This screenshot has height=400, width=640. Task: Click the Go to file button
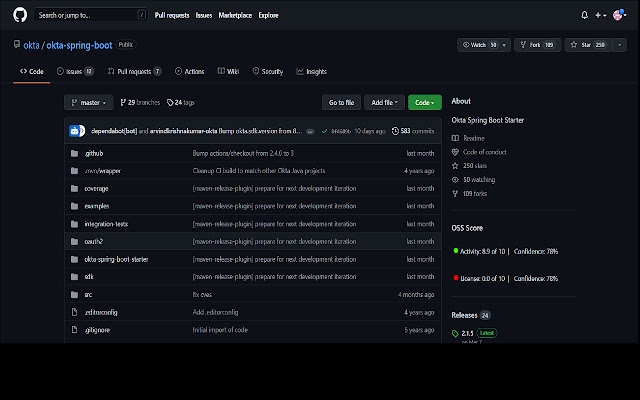[x=341, y=102]
